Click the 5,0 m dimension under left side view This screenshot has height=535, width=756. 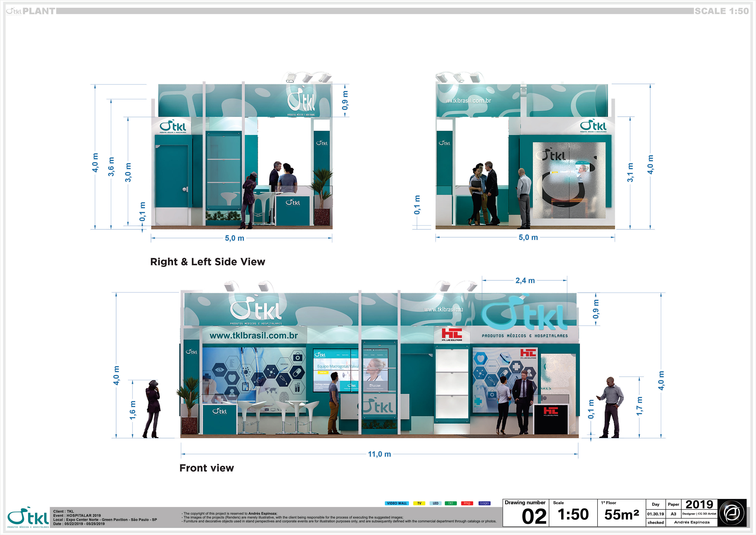(x=234, y=238)
